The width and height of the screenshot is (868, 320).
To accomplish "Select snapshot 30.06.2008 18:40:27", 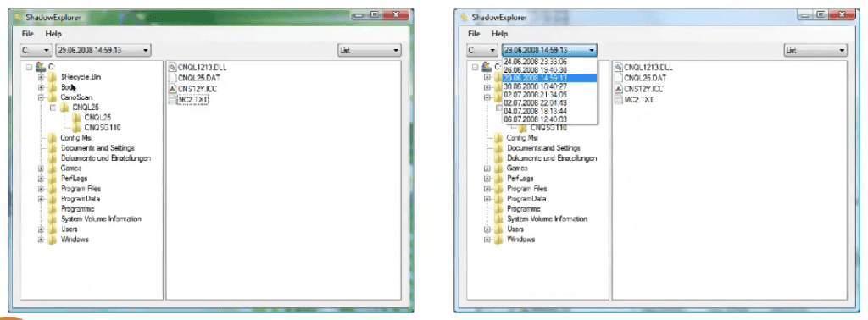I will pyautogui.click(x=549, y=86).
